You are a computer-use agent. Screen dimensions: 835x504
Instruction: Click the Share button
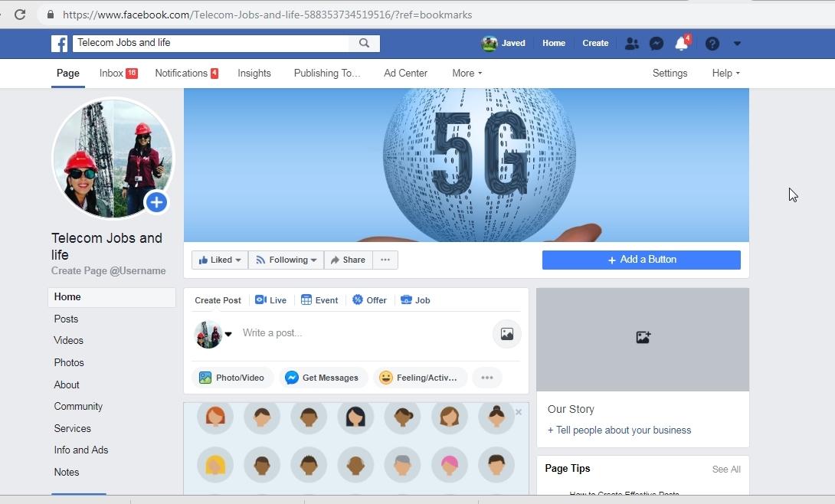(x=349, y=260)
